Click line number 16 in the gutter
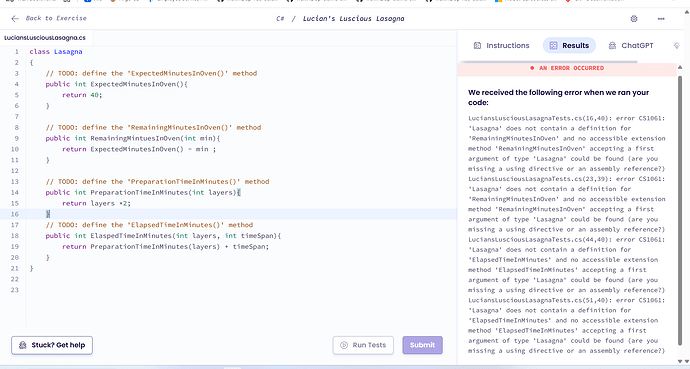690x369 pixels. (15, 214)
